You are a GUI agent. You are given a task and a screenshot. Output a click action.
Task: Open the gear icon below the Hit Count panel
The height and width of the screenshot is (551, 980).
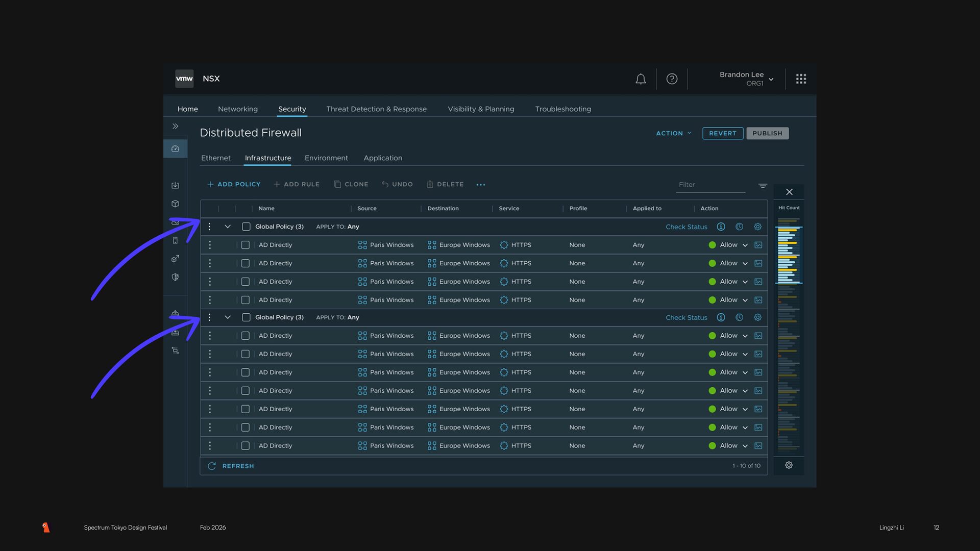[789, 465]
